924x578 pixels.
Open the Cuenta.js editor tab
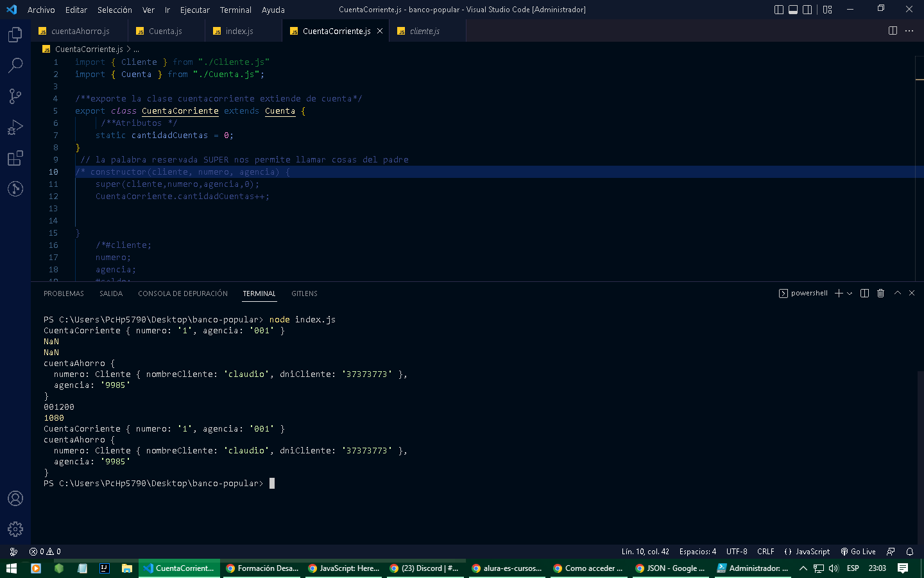(166, 31)
